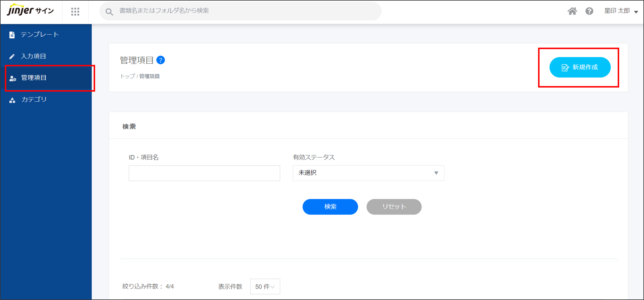Image resolution: width=644 pixels, height=300 pixels.
Task: Click the カテゴリ shapes icon in sidebar
Action: coord(12,100)
